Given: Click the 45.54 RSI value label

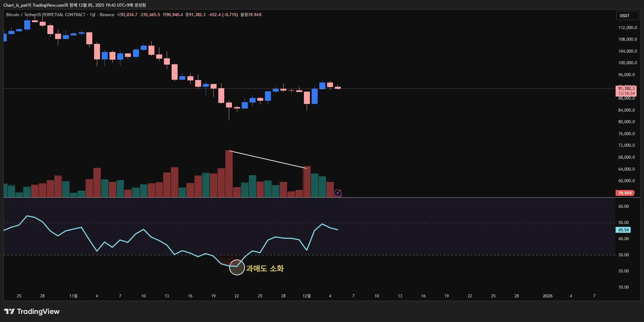Looking at the screenshot, I should 623,230.
